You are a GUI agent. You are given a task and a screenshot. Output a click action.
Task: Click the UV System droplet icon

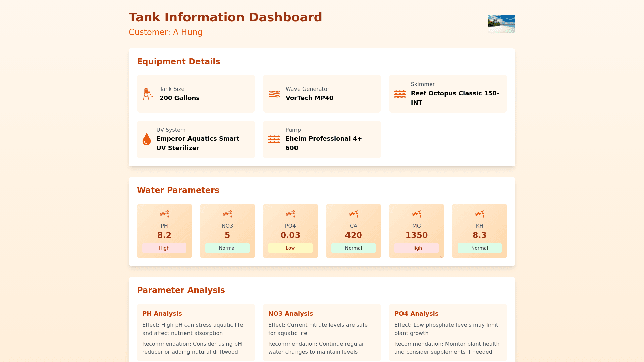pos(147,139)
